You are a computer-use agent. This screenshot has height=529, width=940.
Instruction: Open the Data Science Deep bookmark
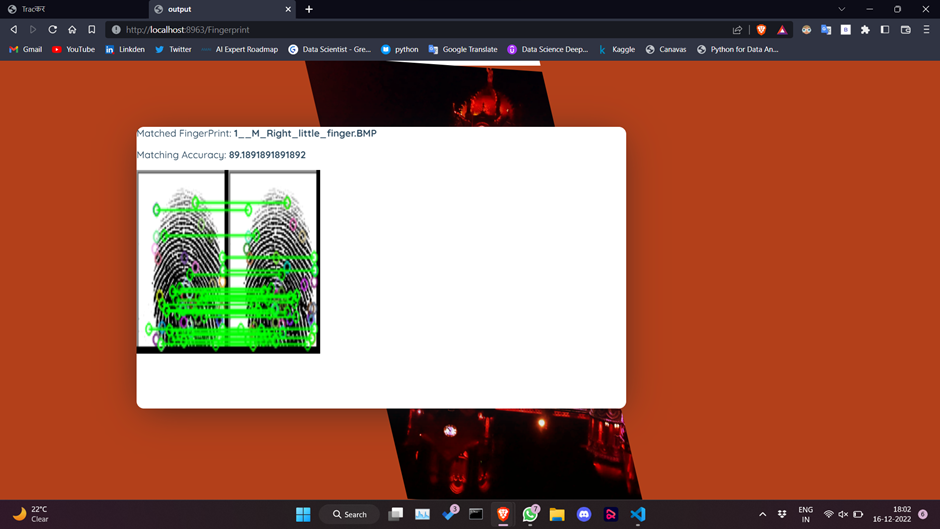[x=548, y=49]
